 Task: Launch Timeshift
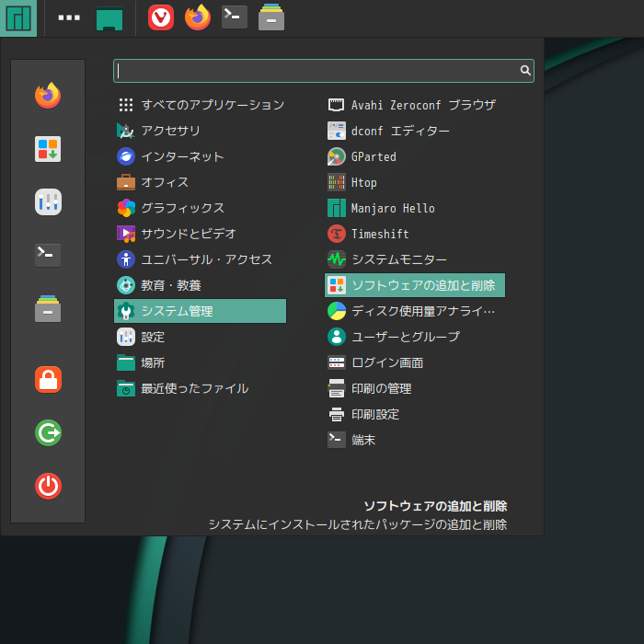415,234
